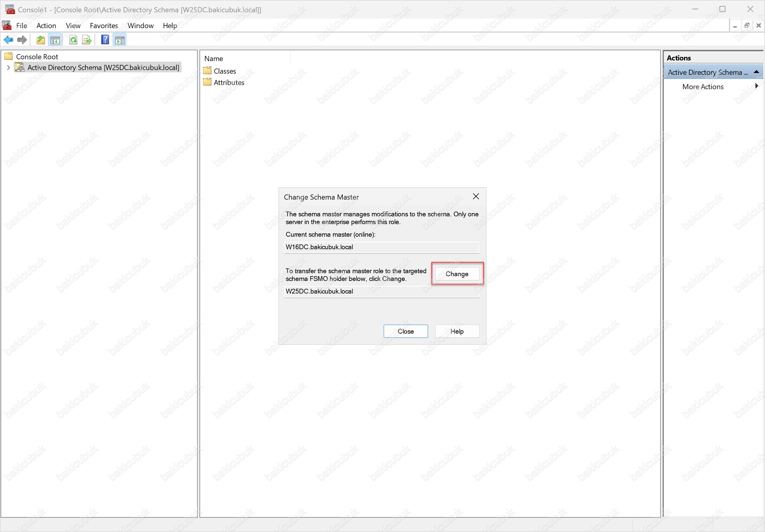The image size is (765, 532).
Task: Expand the Active Directory Schema tree node
Action: (x=8, y=68)
